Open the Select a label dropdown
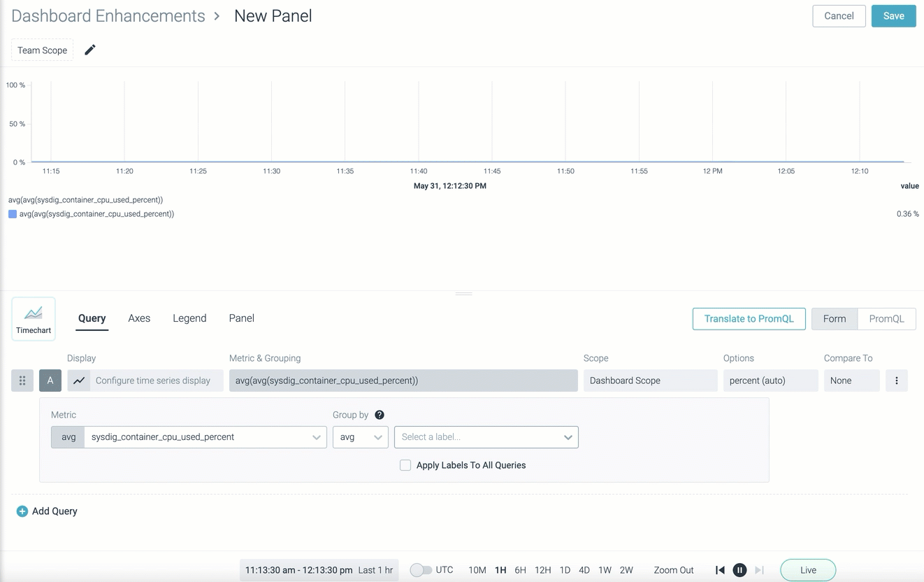Viewport: 924px width, 582px height. click(x=486, y=437)
